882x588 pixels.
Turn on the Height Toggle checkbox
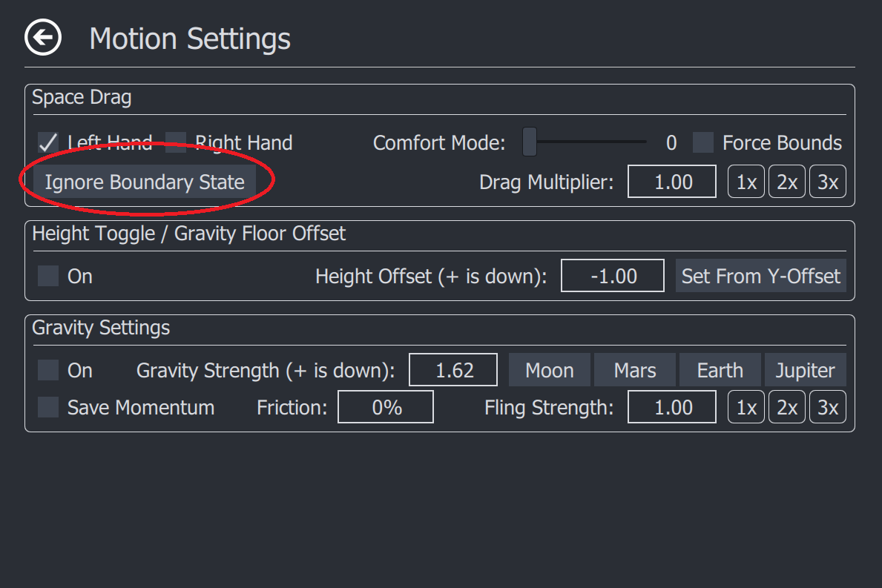click(47, 276)
